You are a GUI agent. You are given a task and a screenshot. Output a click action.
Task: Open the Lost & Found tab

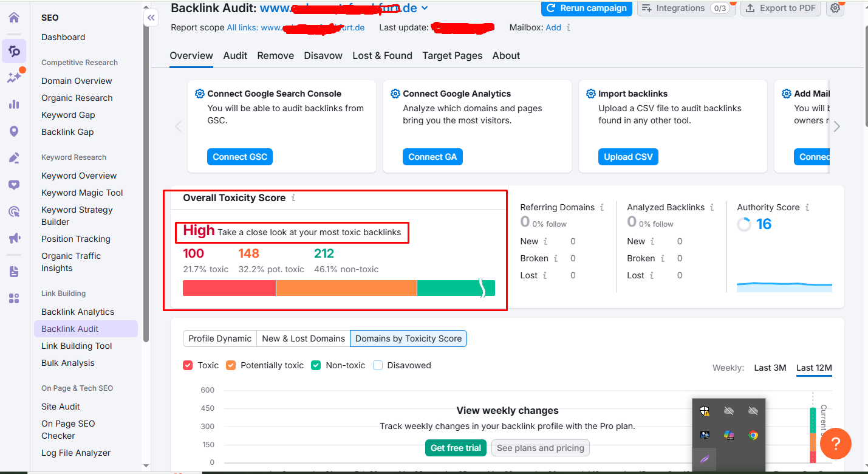coord(382,55)
